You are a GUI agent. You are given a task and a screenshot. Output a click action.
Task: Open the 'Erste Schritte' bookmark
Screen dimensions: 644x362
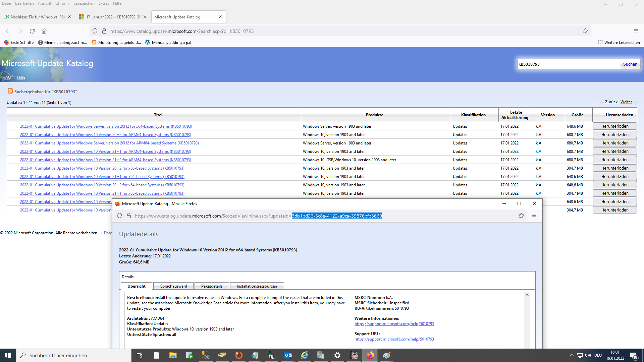tap(19, 43)
